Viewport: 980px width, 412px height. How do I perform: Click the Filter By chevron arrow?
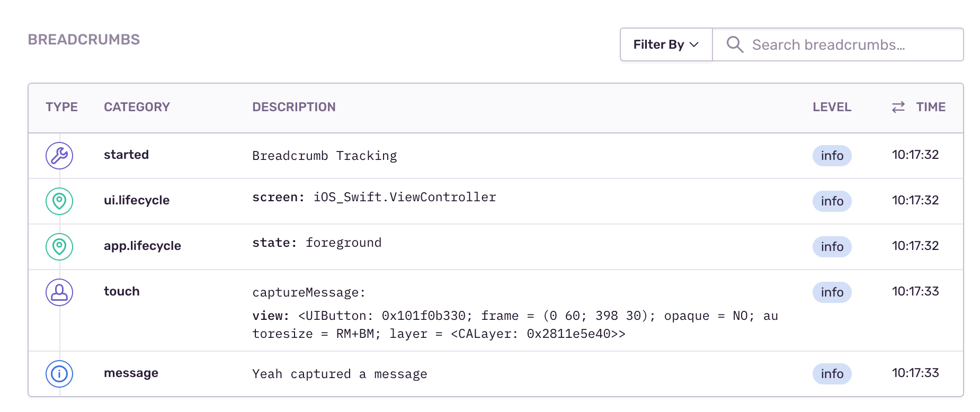pyautogui.click(x=694, y=44)
